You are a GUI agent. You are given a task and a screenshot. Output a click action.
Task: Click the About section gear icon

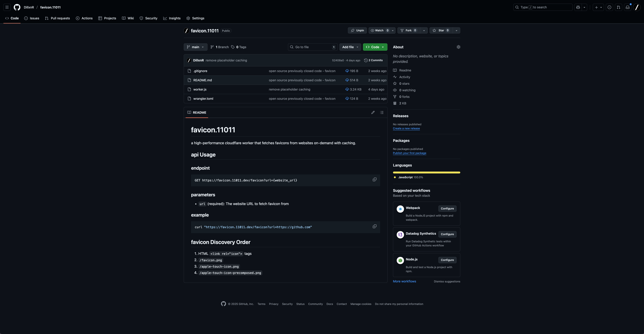tap(458, 47)
